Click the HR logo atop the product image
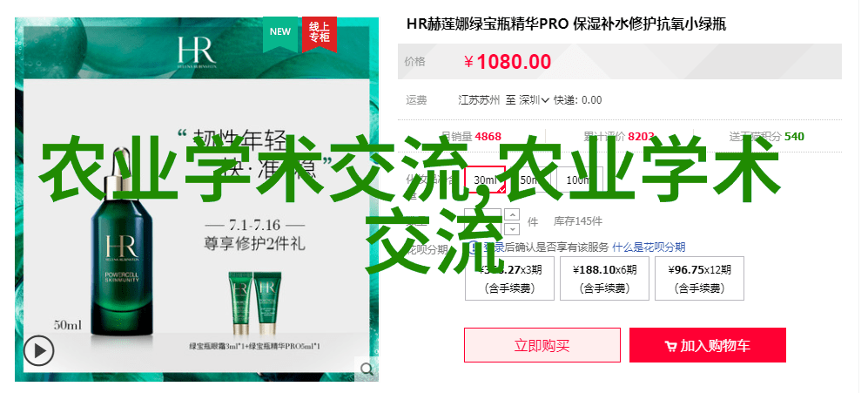This screenshot has height=393, width=868. (x=197, y=52)
